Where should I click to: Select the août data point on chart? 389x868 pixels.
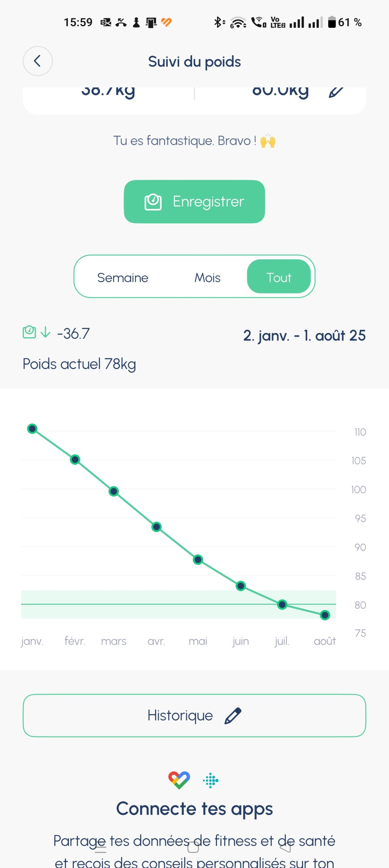pyautogui.click(x=325, y=615)
